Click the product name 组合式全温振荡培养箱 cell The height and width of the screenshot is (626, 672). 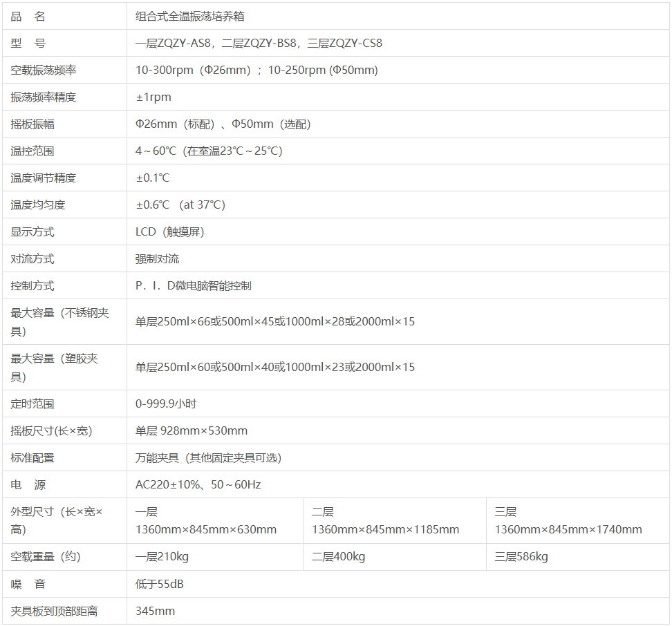click(x=189, y=17)
